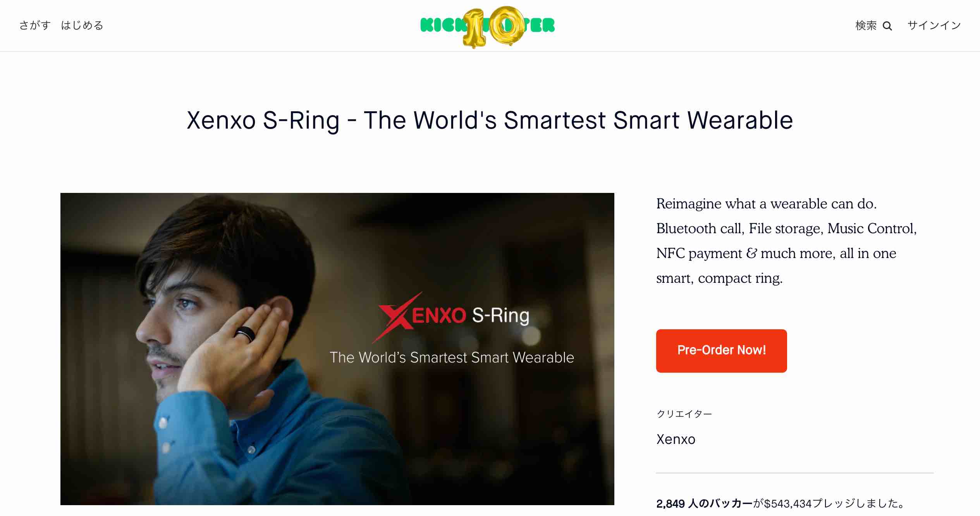Open the Xenxo creator profile name
Image resolution: width=980 pixels, height=516 pixels.
(676, 439)
